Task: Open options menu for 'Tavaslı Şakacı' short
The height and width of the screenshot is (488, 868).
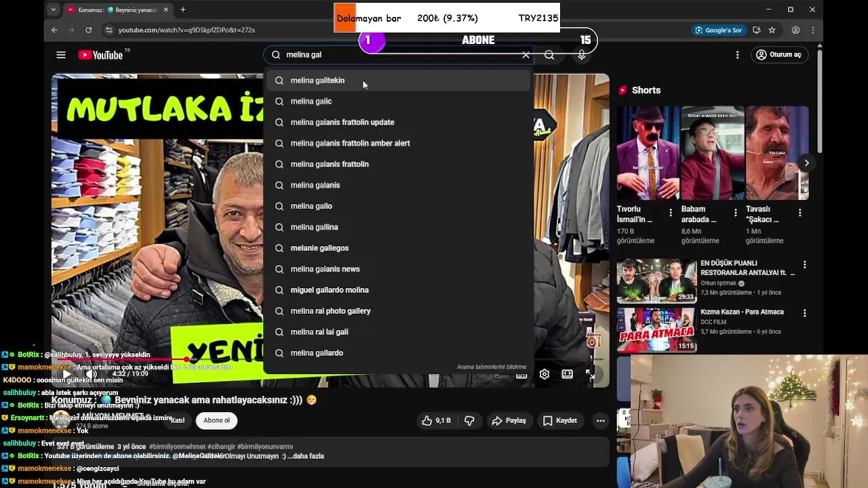Action: (x=800, y=213)
